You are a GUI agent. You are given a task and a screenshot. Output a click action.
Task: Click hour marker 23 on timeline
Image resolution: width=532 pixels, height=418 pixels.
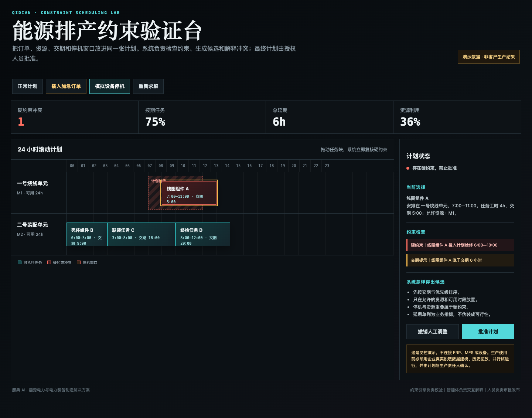click(x=327, y=166)
